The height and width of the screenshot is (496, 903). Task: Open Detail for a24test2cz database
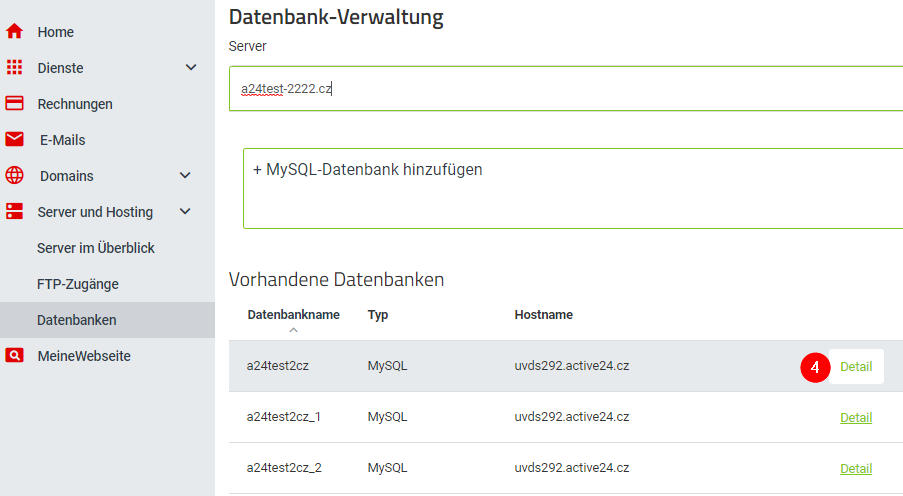pyautogui.click(x=856, y=366)
